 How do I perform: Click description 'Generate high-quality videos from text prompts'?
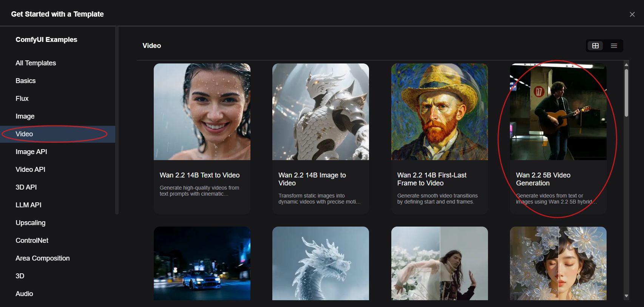(x=199, y=191)
